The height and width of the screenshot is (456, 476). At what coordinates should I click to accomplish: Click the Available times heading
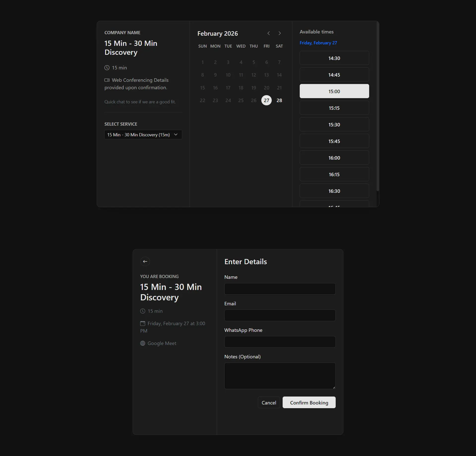pyautogui.click(x=317, y=32)
